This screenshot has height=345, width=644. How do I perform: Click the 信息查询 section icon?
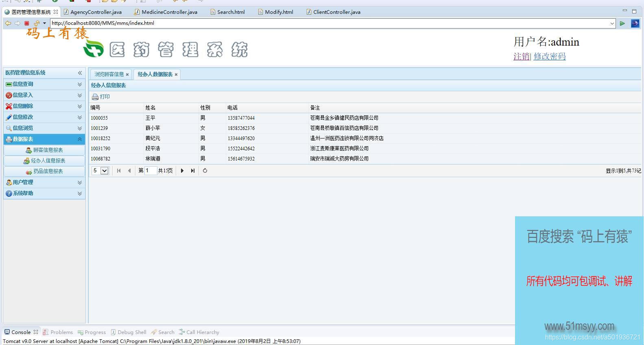pyautogui.click(x=9, y=84)
